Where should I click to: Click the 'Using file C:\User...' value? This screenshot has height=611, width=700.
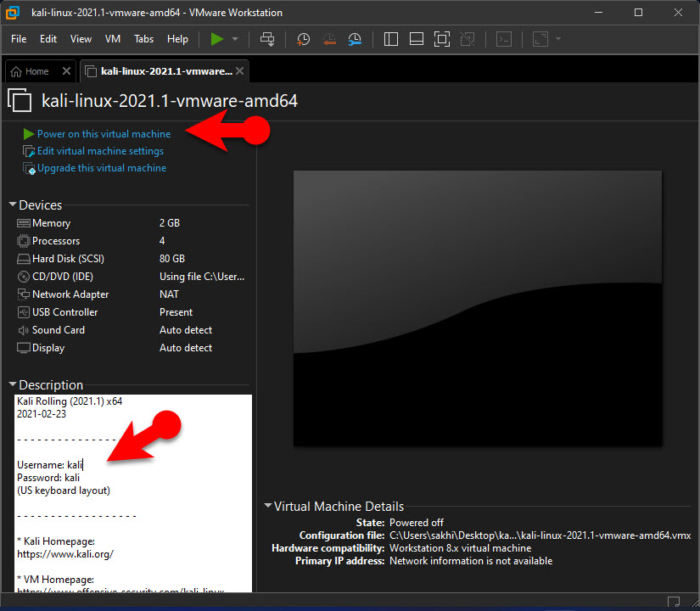pyautogui.click(x=202, y=277)
